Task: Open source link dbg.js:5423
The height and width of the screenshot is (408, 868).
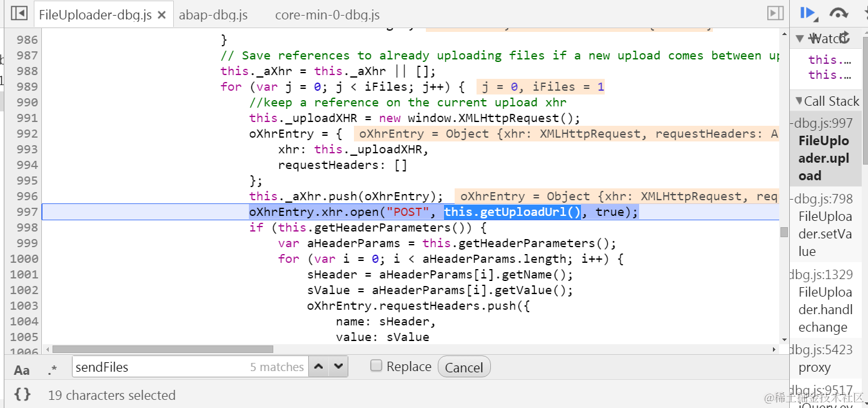Action: coord(822,350)
